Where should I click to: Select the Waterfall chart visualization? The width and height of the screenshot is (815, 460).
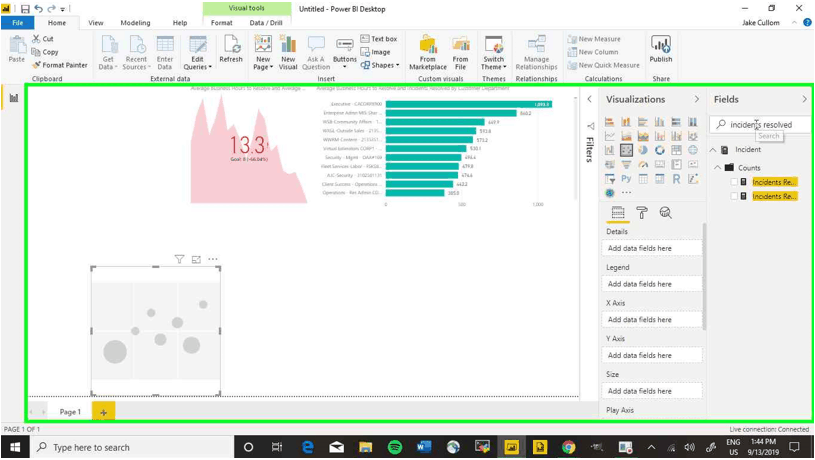pos(610,150)
